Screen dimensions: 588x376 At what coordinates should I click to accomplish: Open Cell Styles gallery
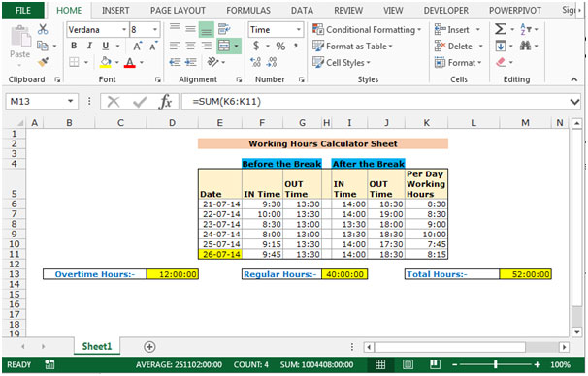pyautogui.click(x=342, y=63)
